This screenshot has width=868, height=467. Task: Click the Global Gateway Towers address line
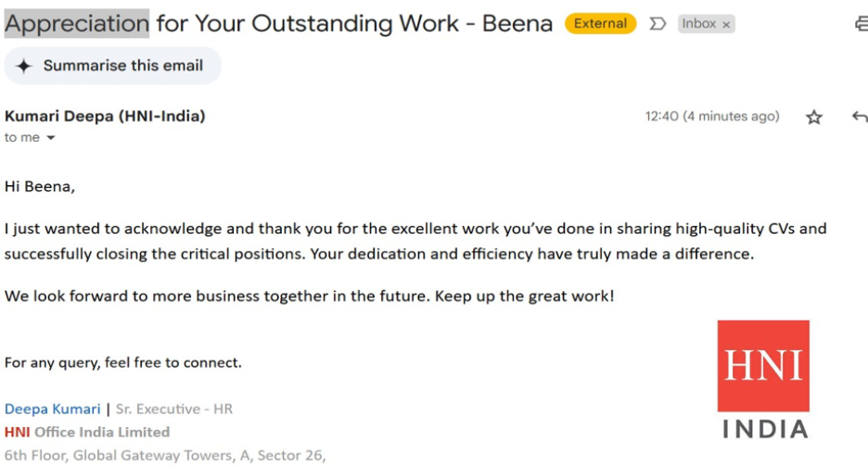pyautogui.click(x=165, y=455)
